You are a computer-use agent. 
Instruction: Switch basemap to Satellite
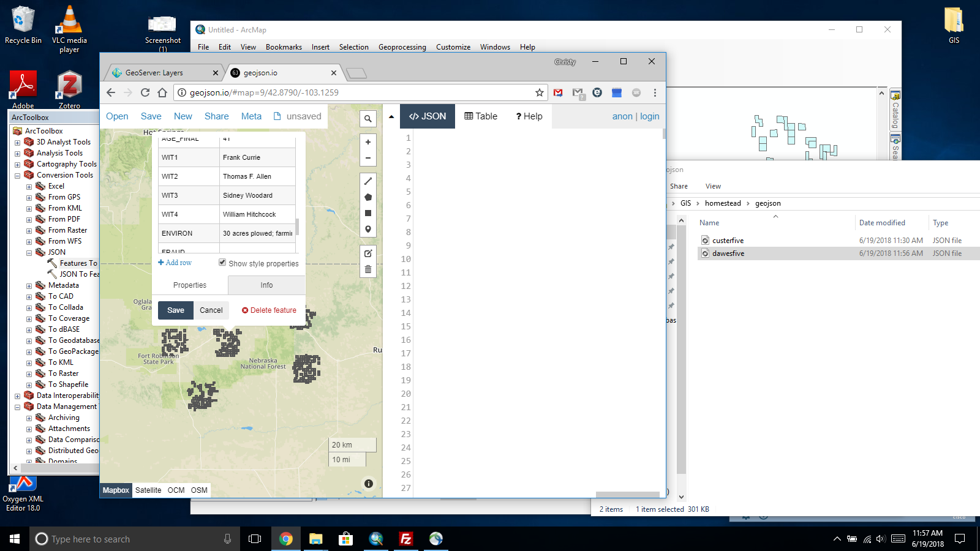click(x=148, y=490)
